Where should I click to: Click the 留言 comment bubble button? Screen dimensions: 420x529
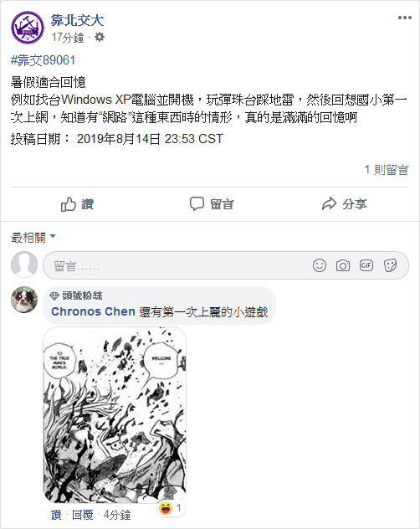(212, 203)
